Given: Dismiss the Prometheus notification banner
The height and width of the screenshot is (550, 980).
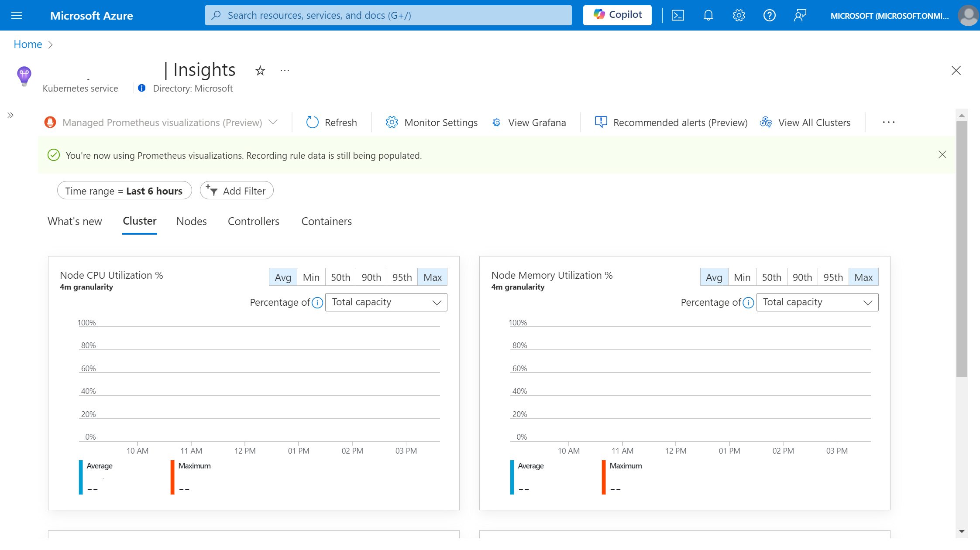Looking at the screenshot, I should pos(942,155).
